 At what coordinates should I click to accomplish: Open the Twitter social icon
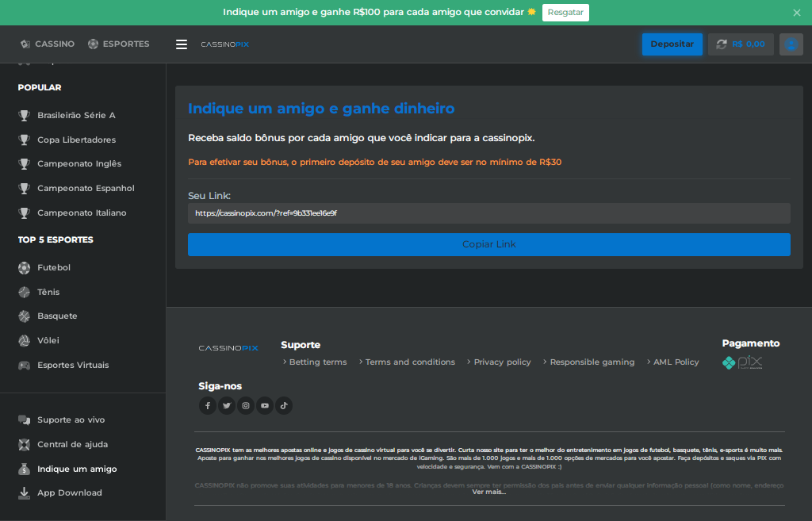click(x=227, y=406)
